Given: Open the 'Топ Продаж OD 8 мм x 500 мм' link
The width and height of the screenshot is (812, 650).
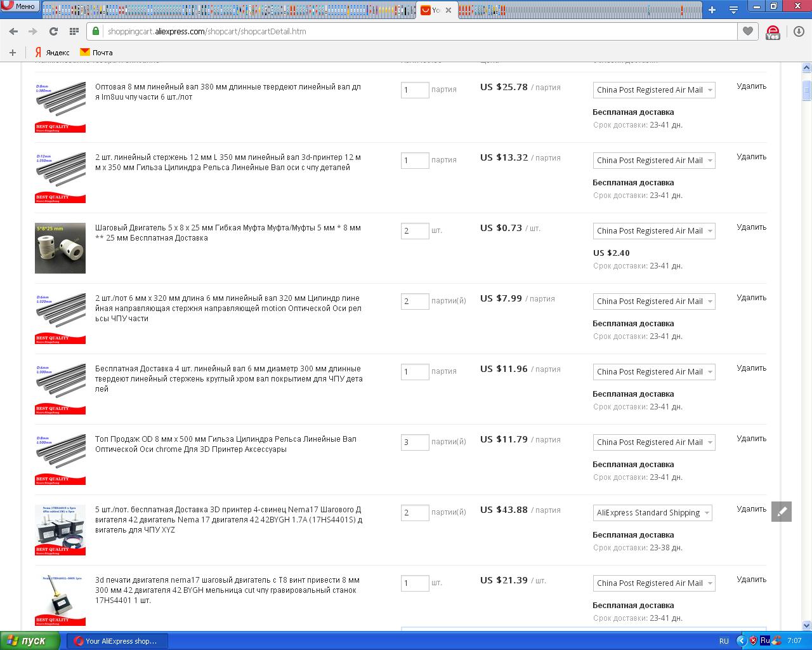Looking at the screenshot, I should click(226, 444).
